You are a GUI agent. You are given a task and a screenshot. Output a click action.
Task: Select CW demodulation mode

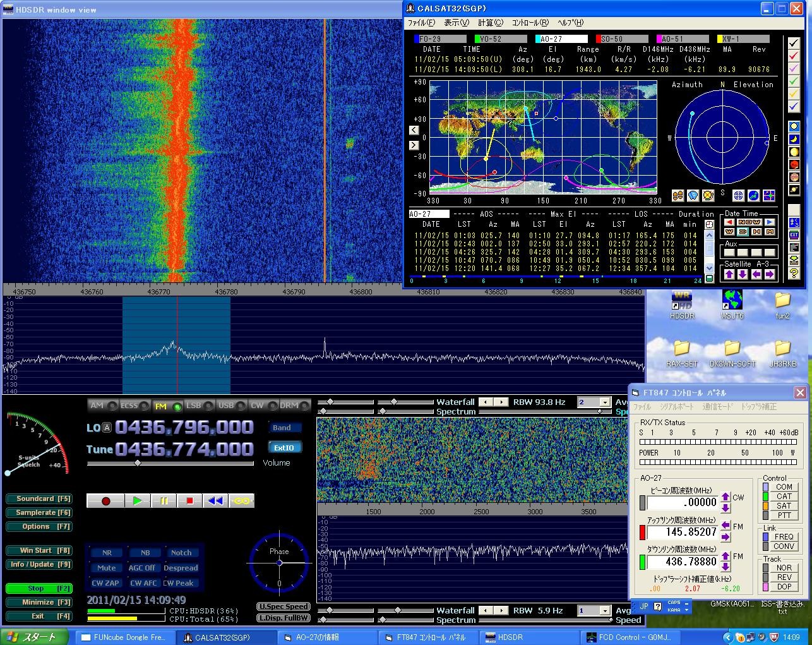click(263, 406)
